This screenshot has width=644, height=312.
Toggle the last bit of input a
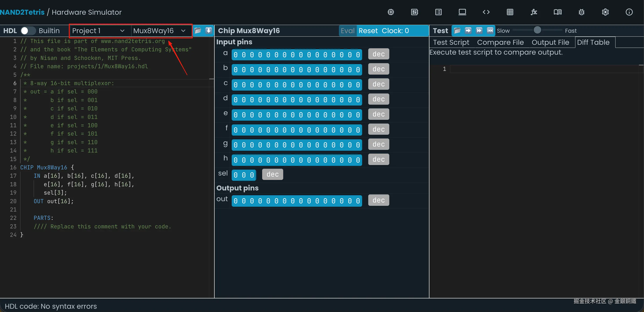[x=358, y=55]
